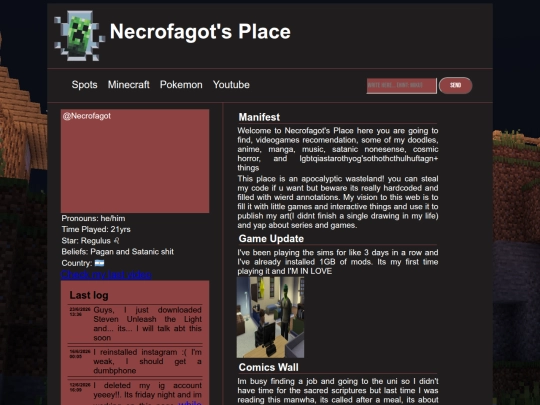The image size is (540, 405).
Task: Open the Spots navigation link
Action: pyautogui.click(x=84, y=85)
